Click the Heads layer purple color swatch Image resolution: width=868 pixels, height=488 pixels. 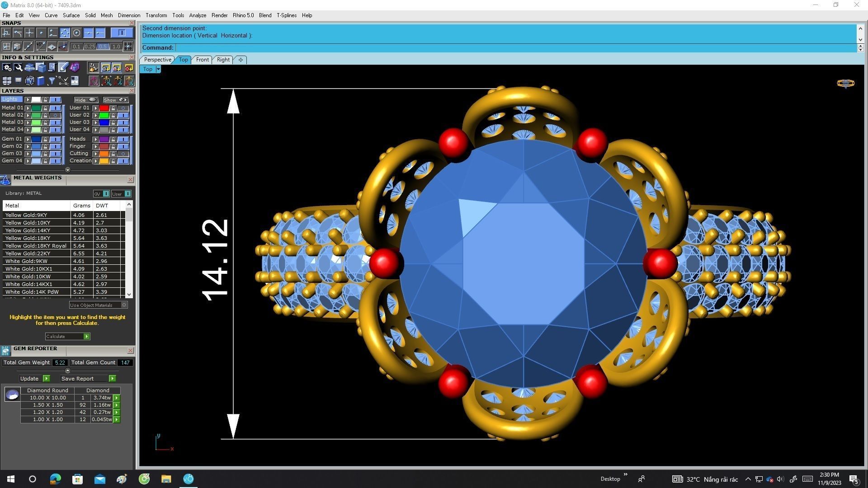[104, 139]
